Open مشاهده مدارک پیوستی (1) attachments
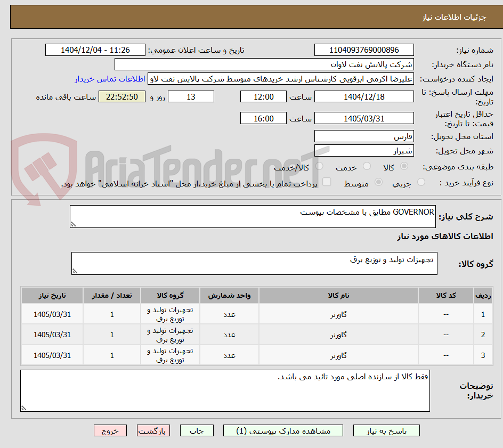This screenshot has height=448, width=503. click(283, 430)
